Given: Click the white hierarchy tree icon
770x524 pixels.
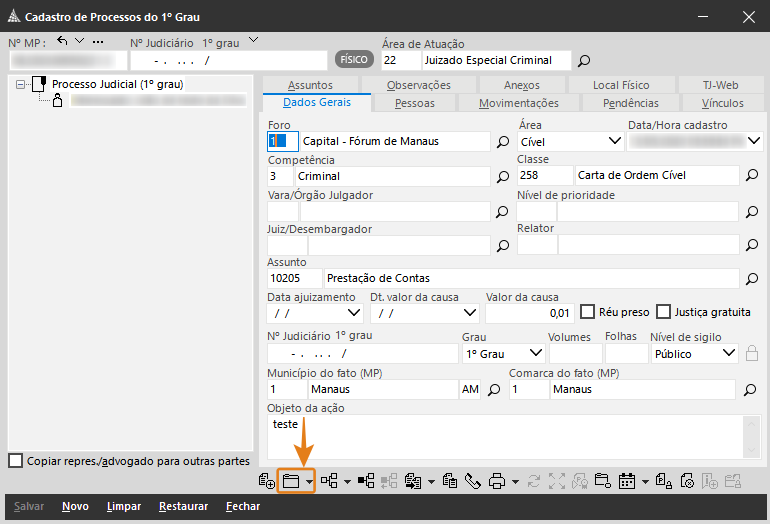Looking at the screenshot, I should (x=329, y=481).
